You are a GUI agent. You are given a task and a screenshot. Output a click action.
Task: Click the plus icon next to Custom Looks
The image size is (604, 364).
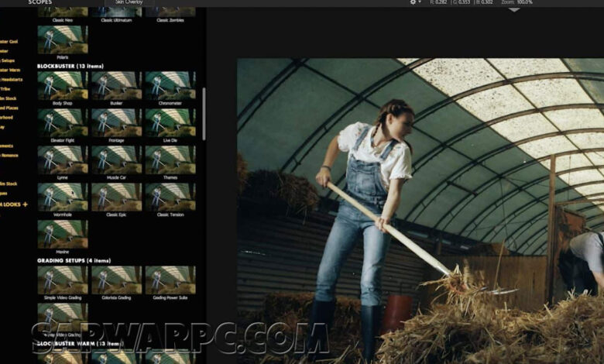tap(25, 204)
